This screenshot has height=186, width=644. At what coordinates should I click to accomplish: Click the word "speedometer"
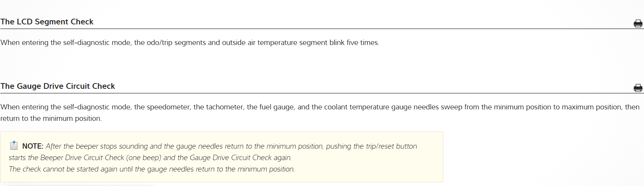[x=168, y=107]
